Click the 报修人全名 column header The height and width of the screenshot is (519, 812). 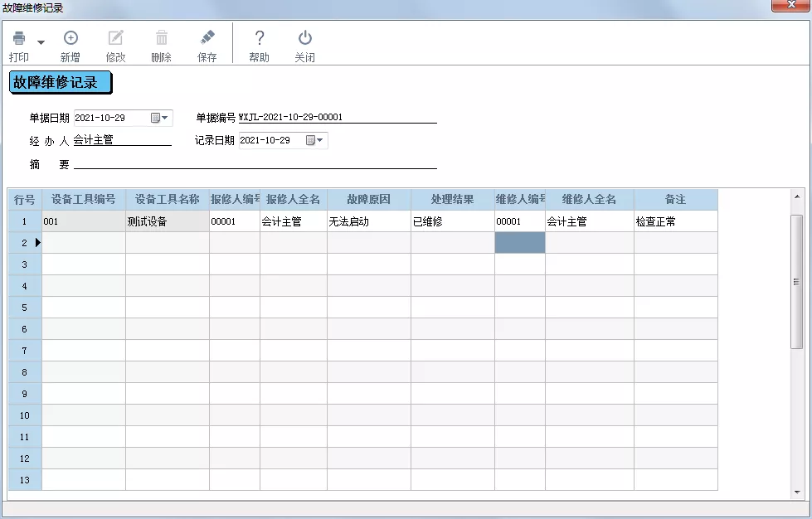[294, 200]
